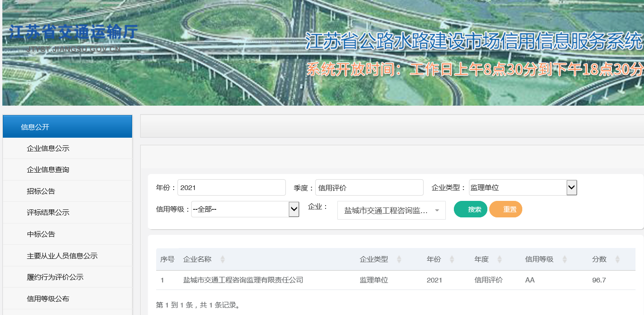The height and width of the screenshot is (315, 644).
Task: Open 履约行为评价公示 in the sidebar
Action: click(x=67, y=276)
